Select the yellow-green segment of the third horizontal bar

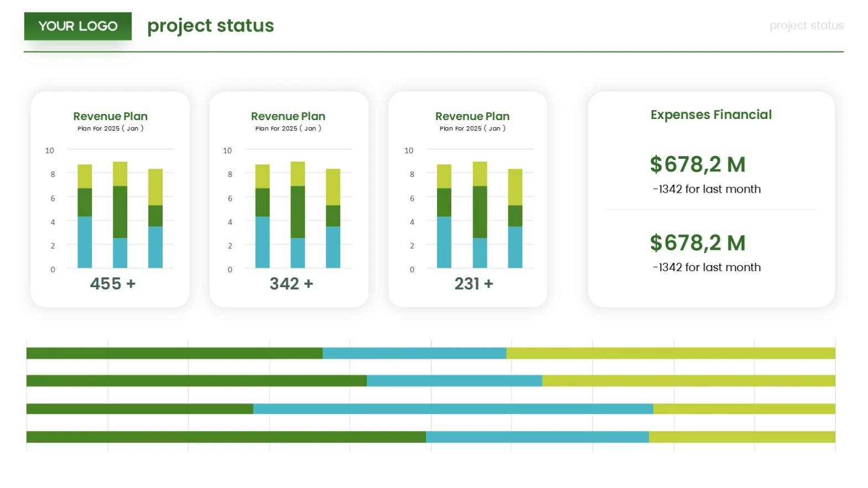click(x=745, y=409)
